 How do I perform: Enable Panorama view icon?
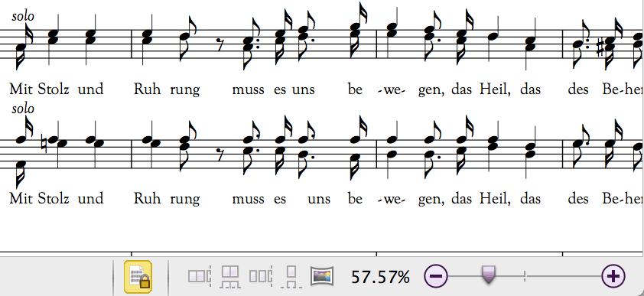point(322,276)
